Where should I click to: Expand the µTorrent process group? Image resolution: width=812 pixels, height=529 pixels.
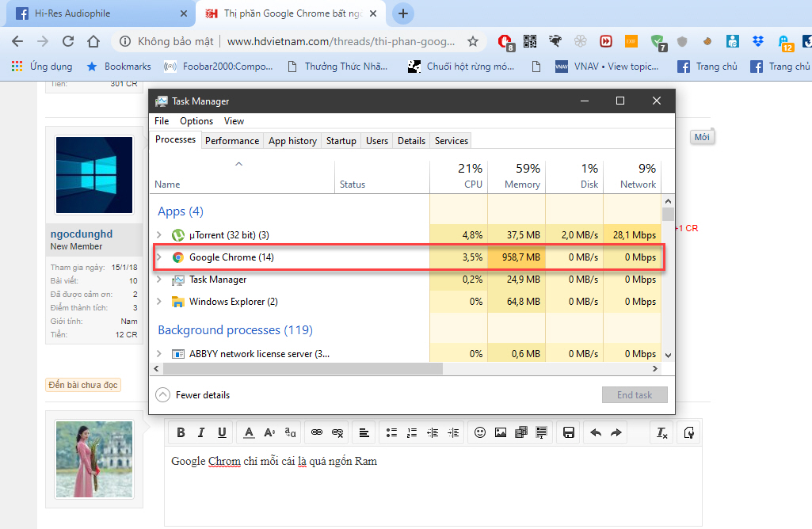(159, 235)
